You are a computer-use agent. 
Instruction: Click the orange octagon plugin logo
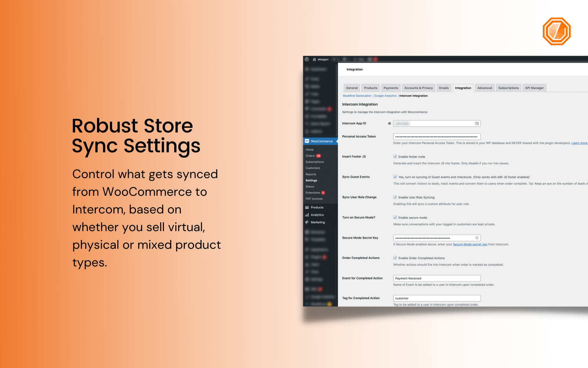pos(556,31)
